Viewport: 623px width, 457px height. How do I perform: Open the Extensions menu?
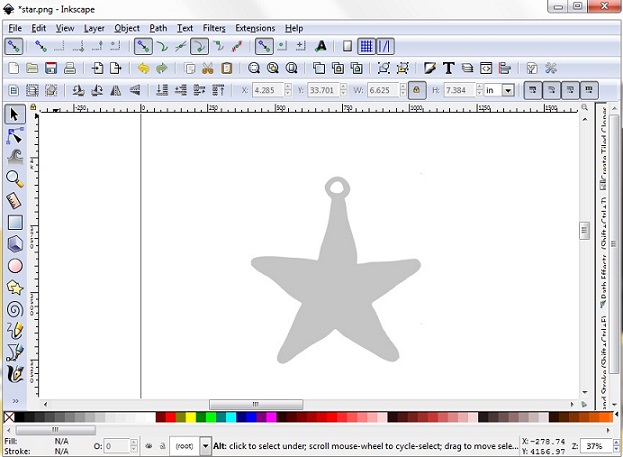click(x=255, y=28)
